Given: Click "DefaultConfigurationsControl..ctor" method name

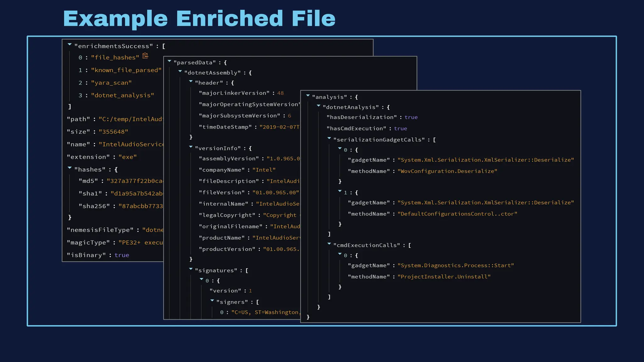Looking at the screenshot, I should point(457,214).
